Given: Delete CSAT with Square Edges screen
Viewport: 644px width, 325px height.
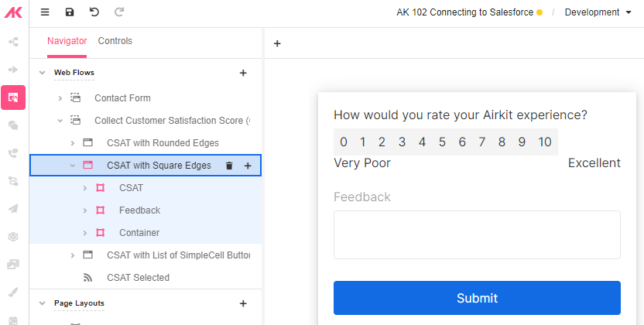Looking at the screenshot, I should tap(229, 166).
